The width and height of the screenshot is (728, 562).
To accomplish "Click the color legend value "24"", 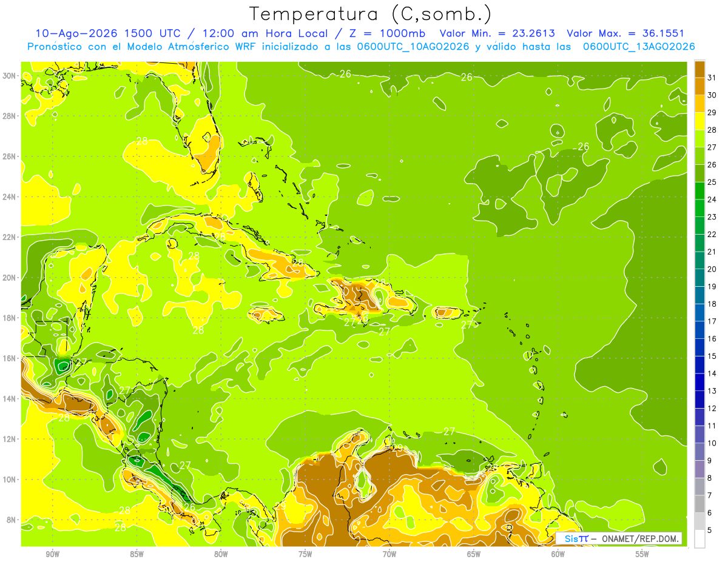I will [x=712, y=199].
